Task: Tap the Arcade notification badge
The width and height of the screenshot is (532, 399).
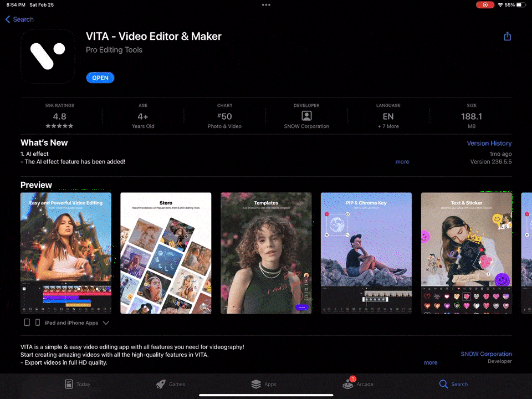Action: coord(353,378)
